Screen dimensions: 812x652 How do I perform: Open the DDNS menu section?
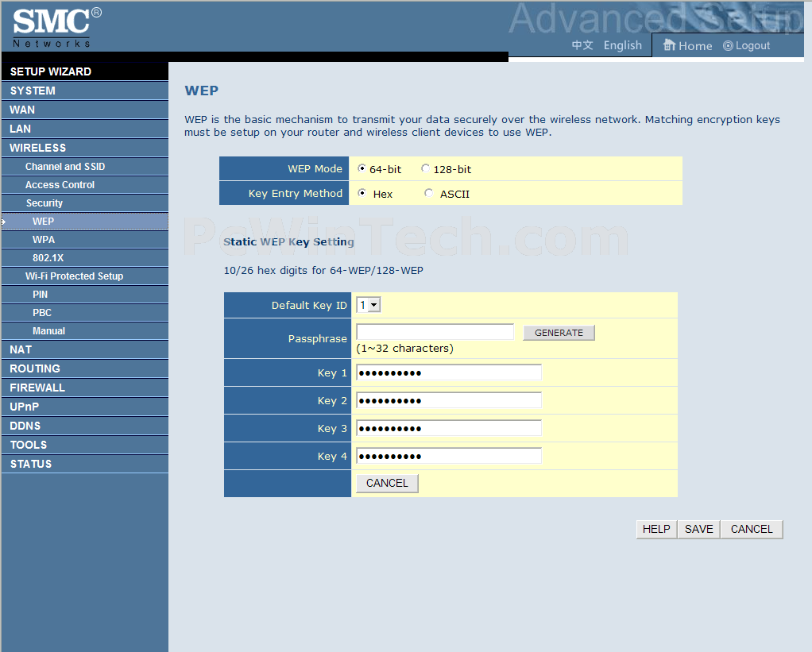pos(85,426)
